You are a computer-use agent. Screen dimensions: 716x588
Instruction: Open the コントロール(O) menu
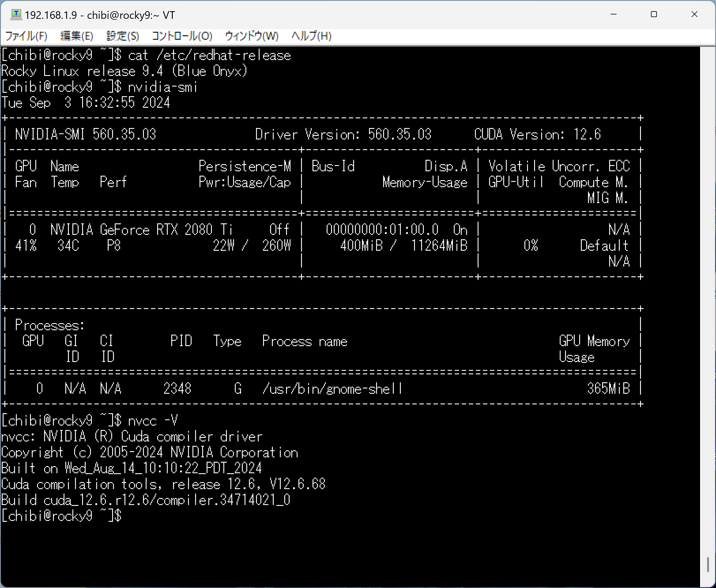[x=182, y=36]
